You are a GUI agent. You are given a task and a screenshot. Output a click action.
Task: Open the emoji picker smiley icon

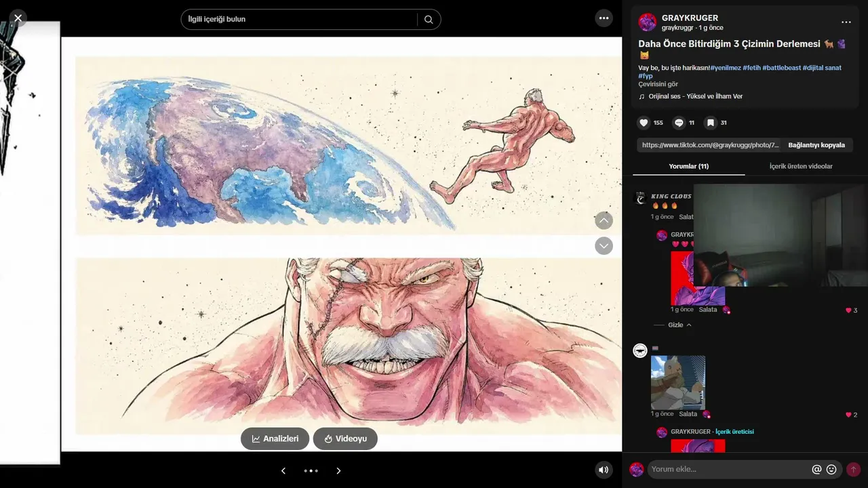(831, 469)
